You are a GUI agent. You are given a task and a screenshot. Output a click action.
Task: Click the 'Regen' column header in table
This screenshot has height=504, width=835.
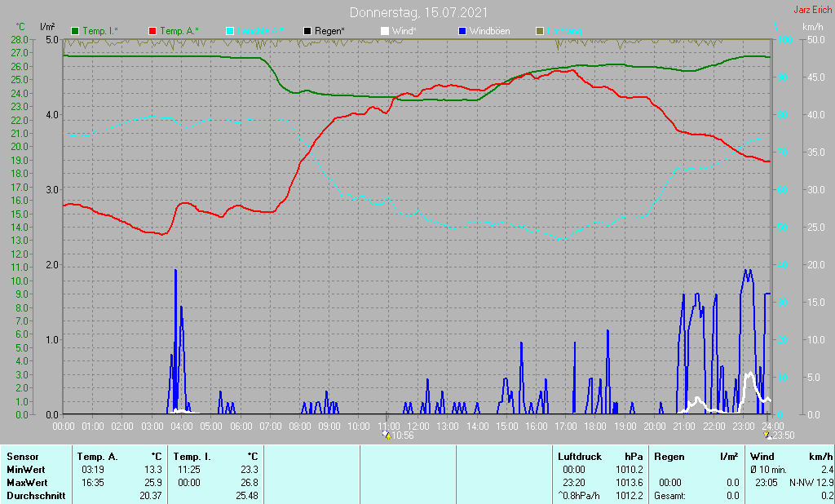(669, 457)
